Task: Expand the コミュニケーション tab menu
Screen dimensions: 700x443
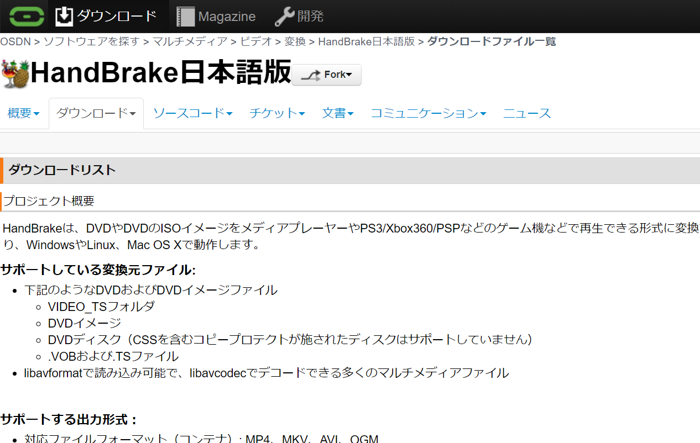Action: [429, 113]
